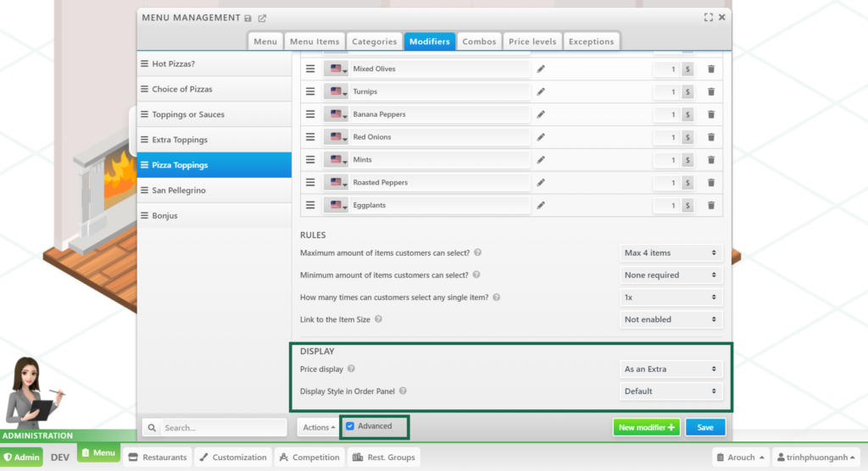Open the Price display As an Extra dropdown
Screen dimensions: 868x471
click(x=671, y=369)
